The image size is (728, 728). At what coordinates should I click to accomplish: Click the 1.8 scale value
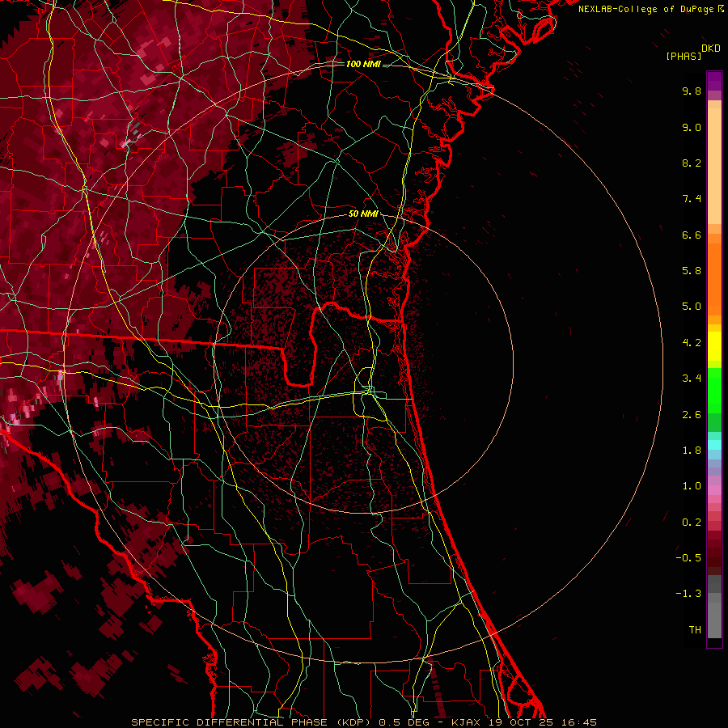[x=692, y=451]
